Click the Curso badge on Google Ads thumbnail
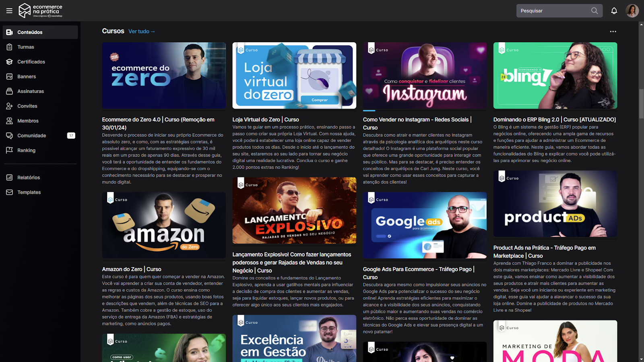The image size is (644, 362). click(x=378, y=199)
